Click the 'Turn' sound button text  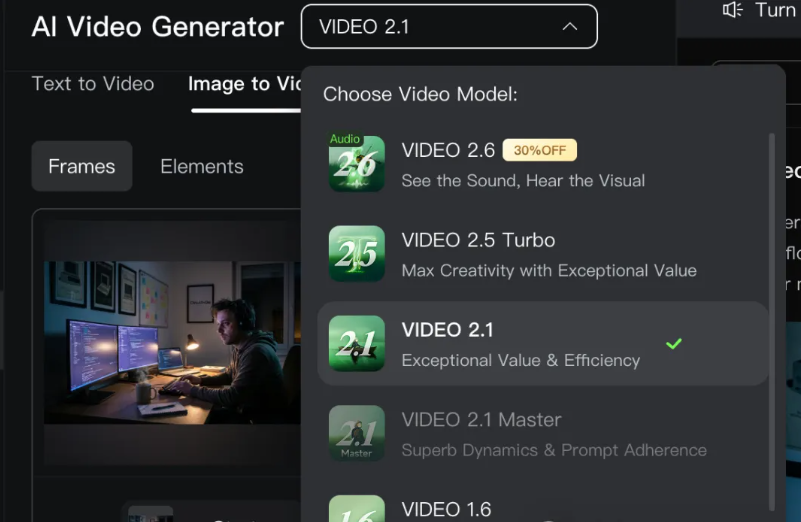pos(775,10)
